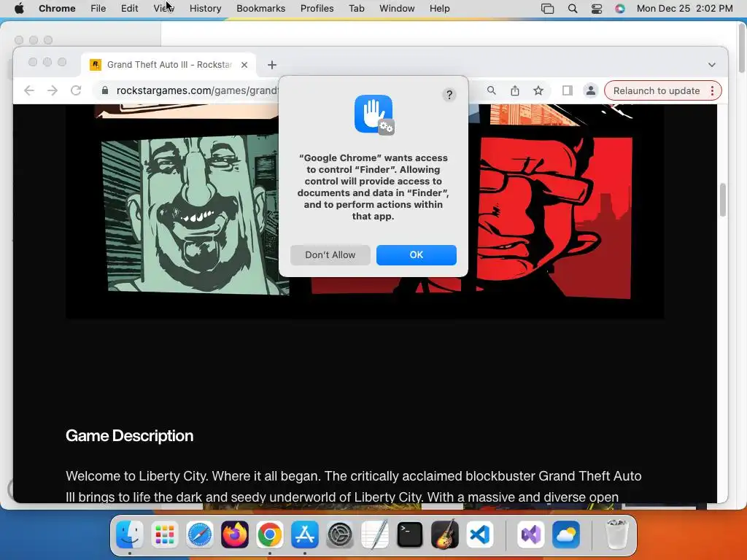
Task: Go forward to the next page
Action: click(53, 90)
